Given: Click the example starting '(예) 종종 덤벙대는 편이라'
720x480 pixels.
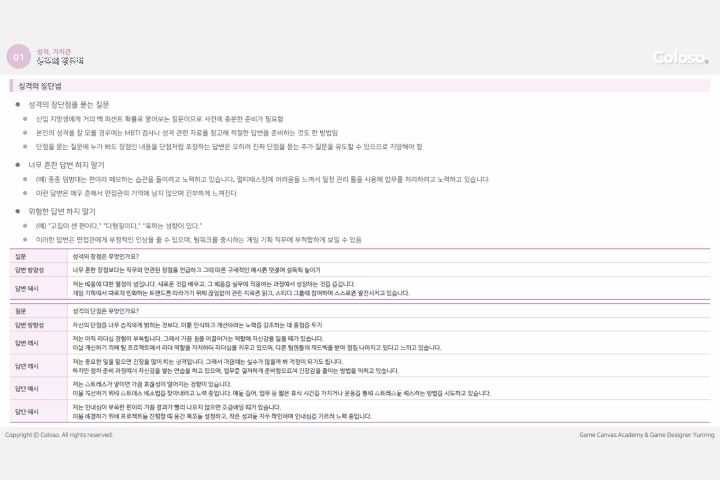Looking at the screenshot, I should [262, 179].
